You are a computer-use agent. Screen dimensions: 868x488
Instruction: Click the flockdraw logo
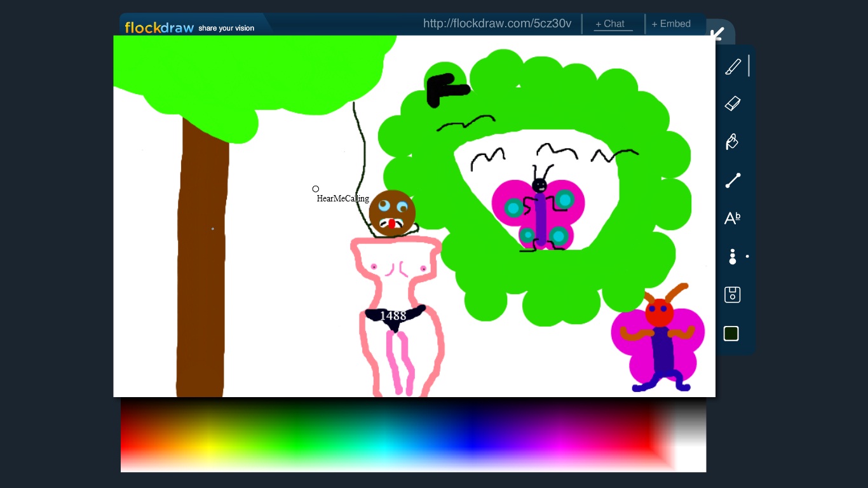(x=159, y=28)
